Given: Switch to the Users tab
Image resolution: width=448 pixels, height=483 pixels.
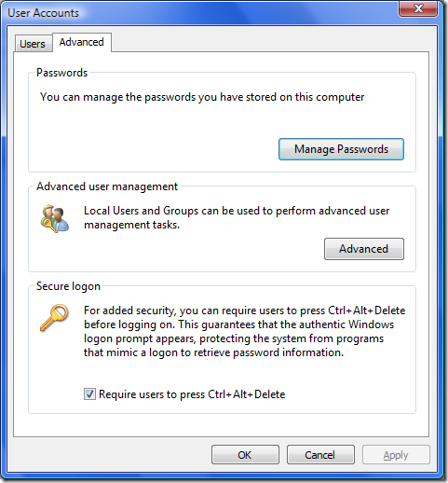Looking at the screenshot, I should point(33,44).
